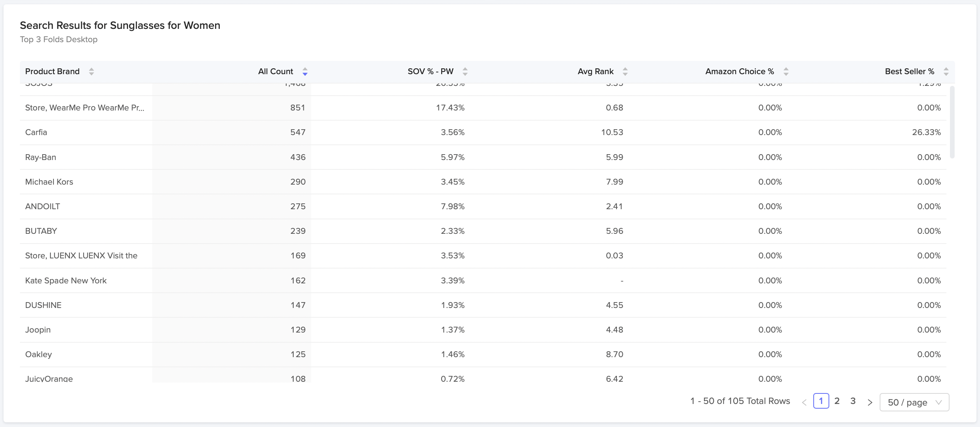Screen dimensions: 980x427
Task: Click Avg Rank value 4.55
Action: (615, 305)
